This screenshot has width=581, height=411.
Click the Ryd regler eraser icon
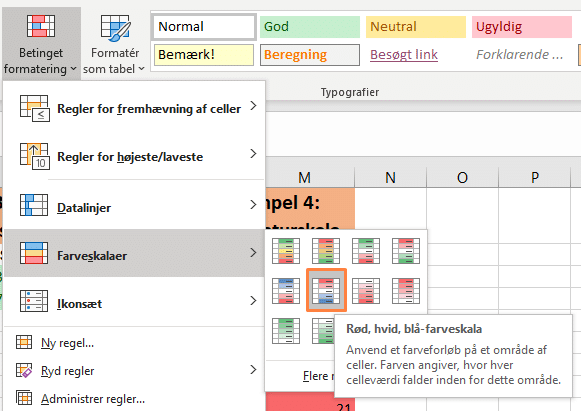click(24, 370)
